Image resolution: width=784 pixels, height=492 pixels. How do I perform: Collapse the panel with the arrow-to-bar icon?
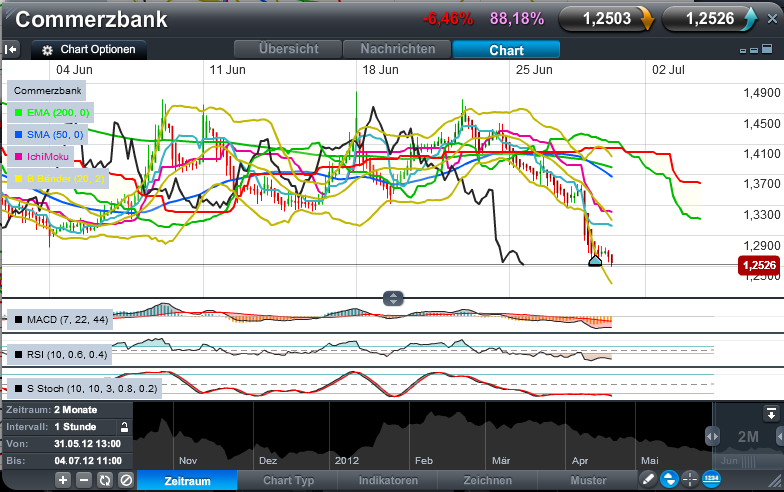tap(11, 50)
